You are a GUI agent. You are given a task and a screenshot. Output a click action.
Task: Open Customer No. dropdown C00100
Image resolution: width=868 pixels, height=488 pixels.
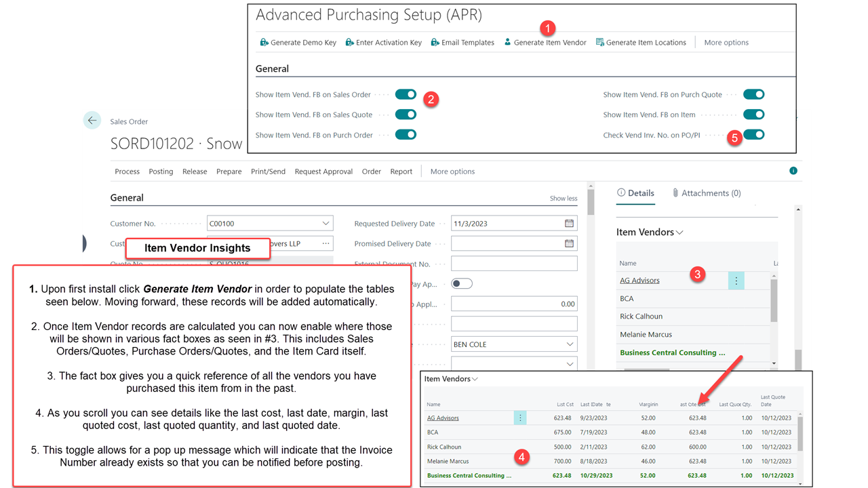point(326,223)
